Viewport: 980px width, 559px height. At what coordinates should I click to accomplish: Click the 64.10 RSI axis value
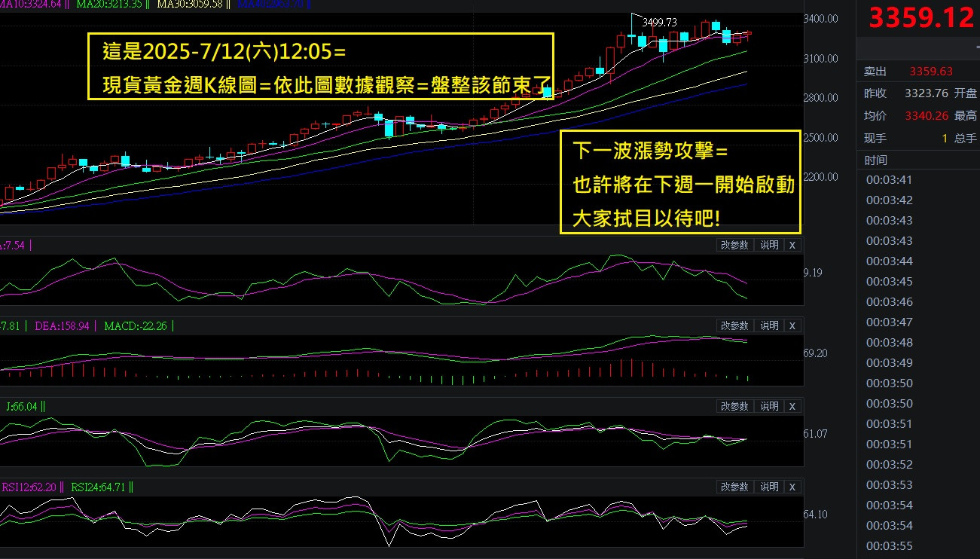[x=816, y=515]
